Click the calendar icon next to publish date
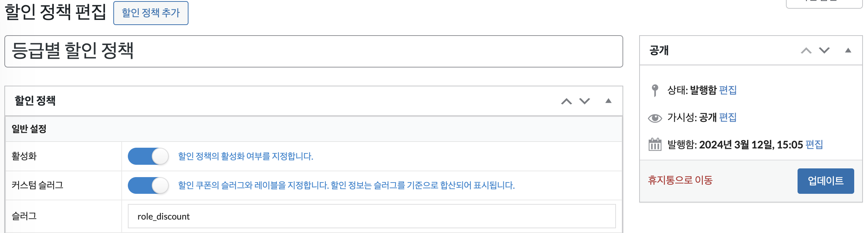868x233 pixels. [x=655, y=144]
